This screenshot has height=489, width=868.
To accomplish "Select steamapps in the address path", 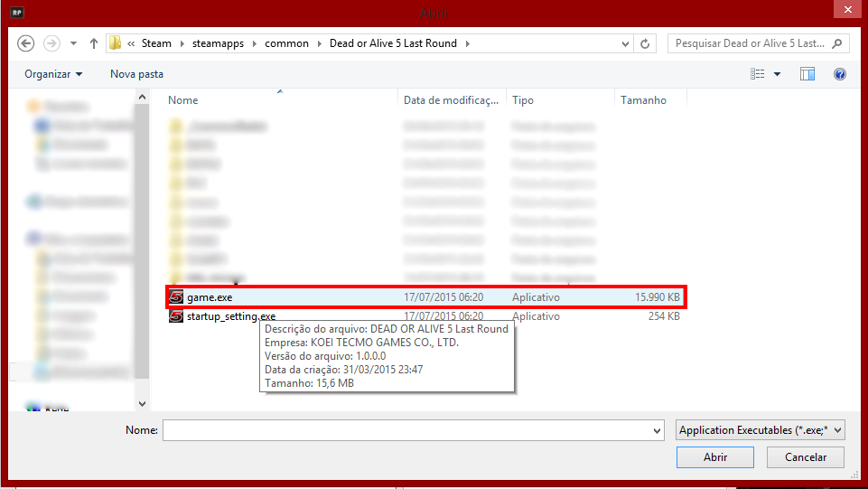I will (x=218, y=43).
